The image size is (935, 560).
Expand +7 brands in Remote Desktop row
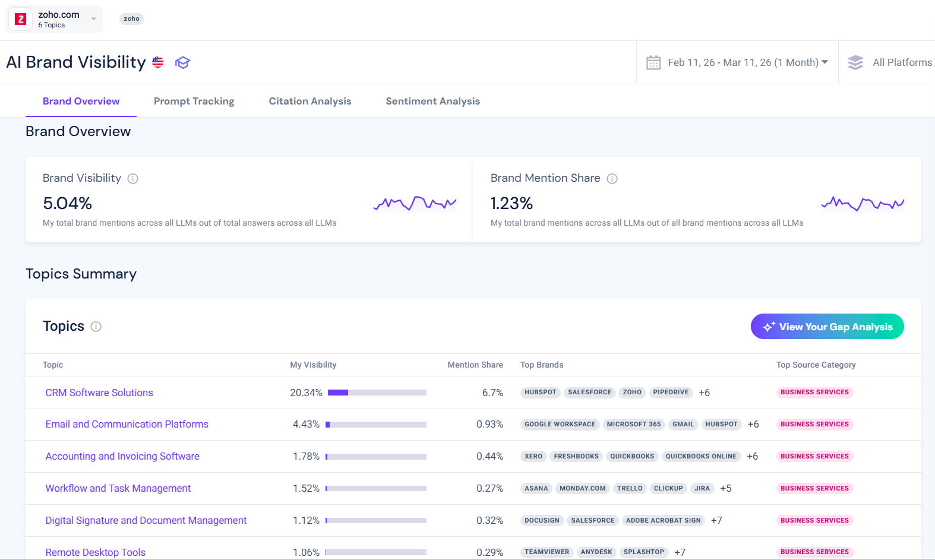[680, 552]
